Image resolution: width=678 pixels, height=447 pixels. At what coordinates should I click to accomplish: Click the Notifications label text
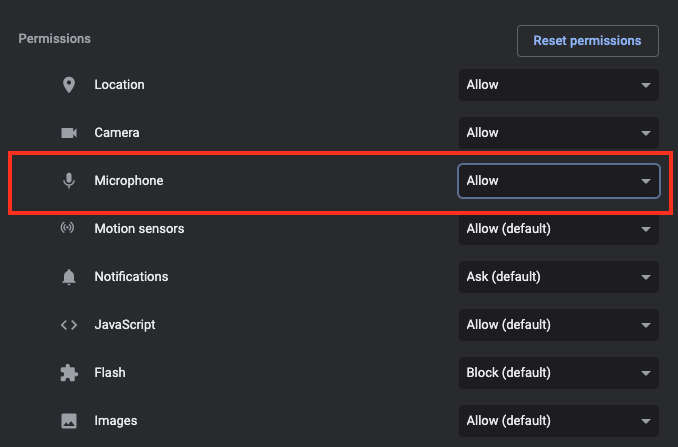coord(131,277)
